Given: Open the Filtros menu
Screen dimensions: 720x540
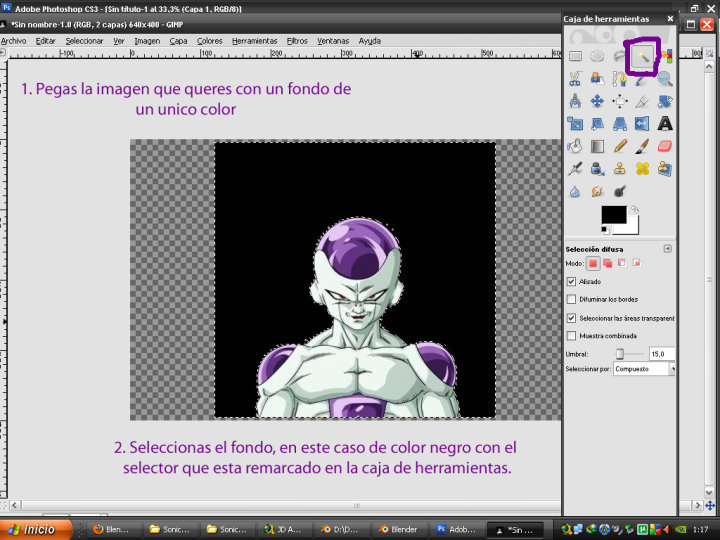Looking at the screenshot, I should pos(297,41).
